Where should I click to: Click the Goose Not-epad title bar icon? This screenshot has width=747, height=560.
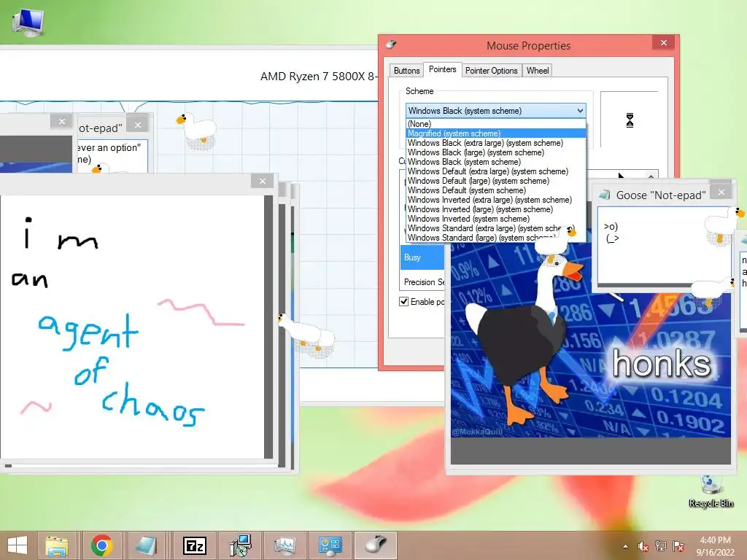tap(605, 194)
